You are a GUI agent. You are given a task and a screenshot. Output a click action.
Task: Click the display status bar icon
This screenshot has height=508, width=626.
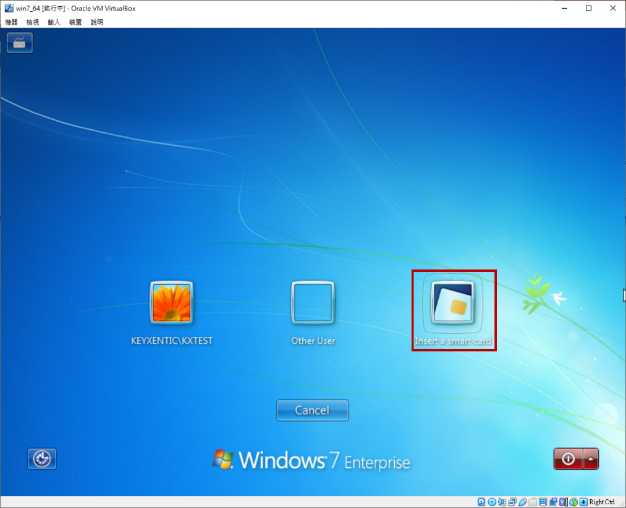coord(543,502)
